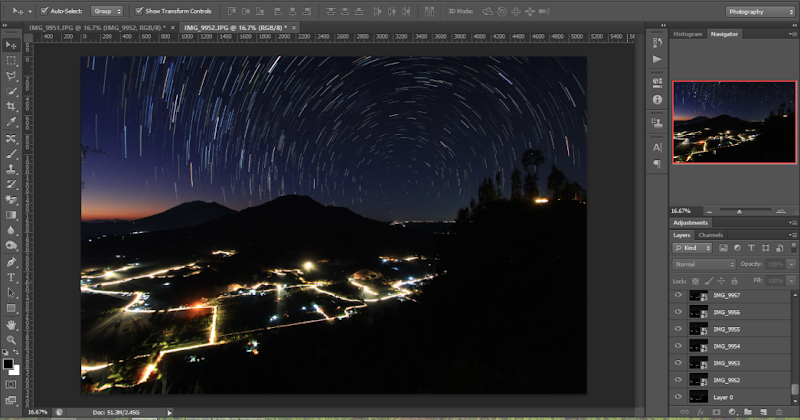Hide the IMG_9956 layer
The height and width of the screenshot is (420, 800).
click(x=678, y=312)
